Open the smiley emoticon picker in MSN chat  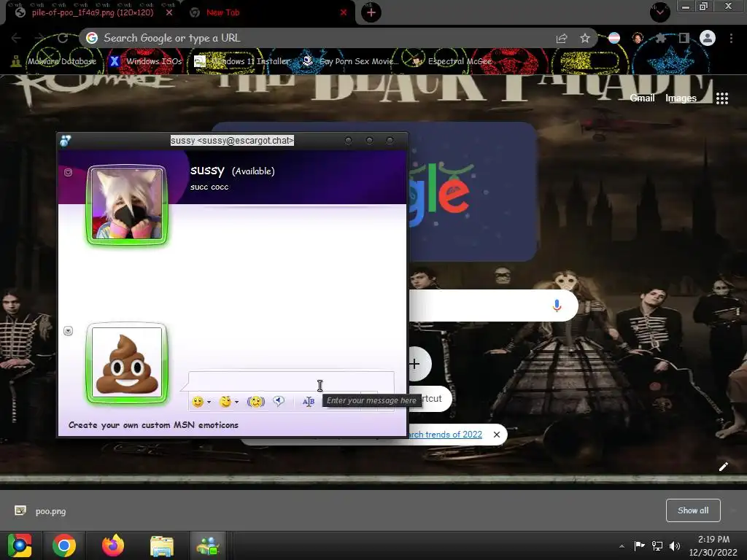point(198,402)
